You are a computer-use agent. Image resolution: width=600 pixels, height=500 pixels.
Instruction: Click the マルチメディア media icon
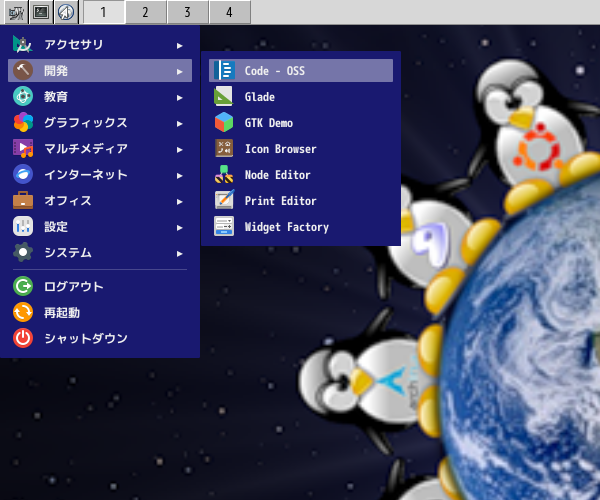23,148
